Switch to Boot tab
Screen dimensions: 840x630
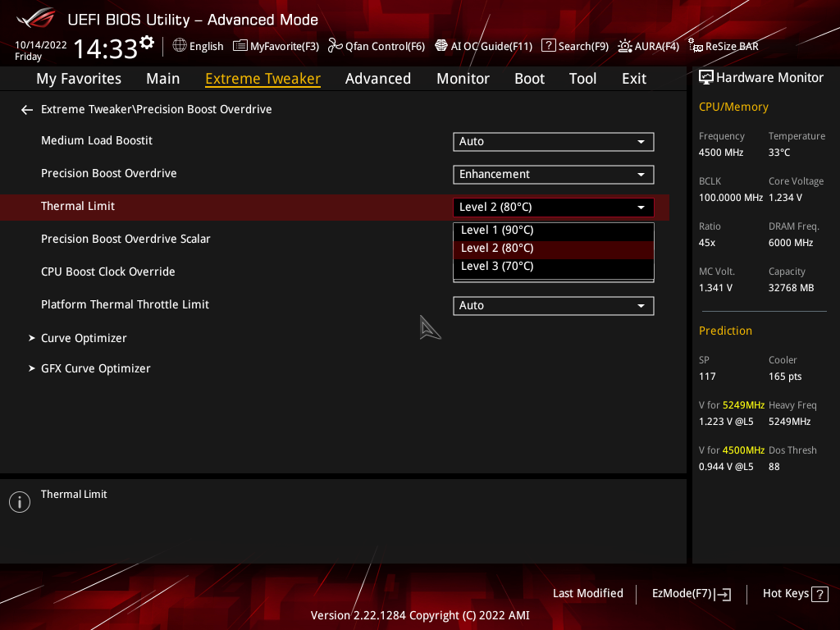click(529, 79)
